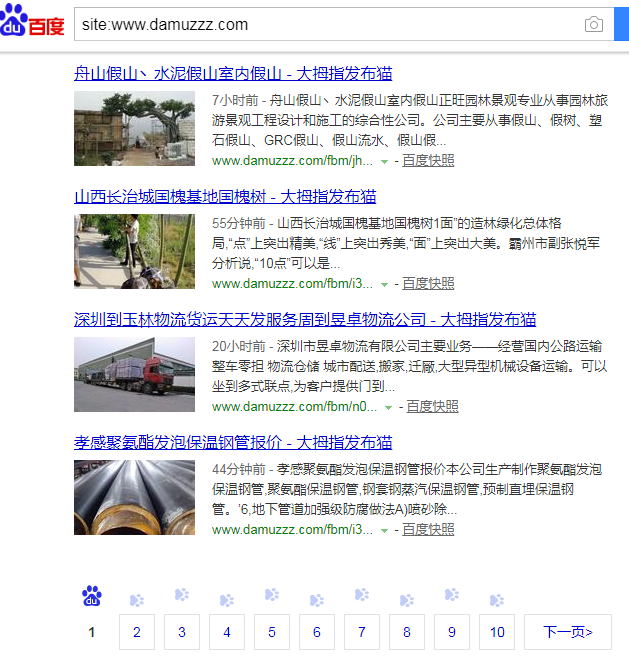Open 百度快照 for the fourth result
This screenshot has height=672, width=629.
[x=428, y=529]
